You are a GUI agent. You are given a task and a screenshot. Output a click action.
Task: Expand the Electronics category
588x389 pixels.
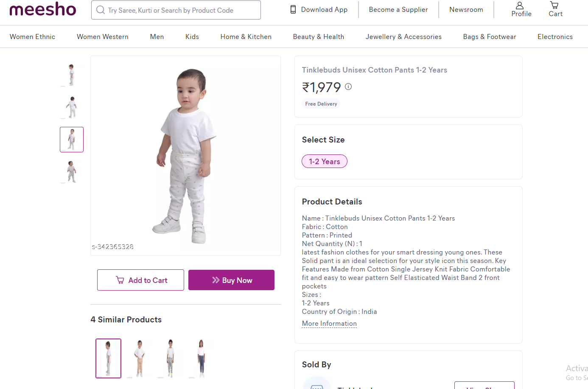coord(554,37)
